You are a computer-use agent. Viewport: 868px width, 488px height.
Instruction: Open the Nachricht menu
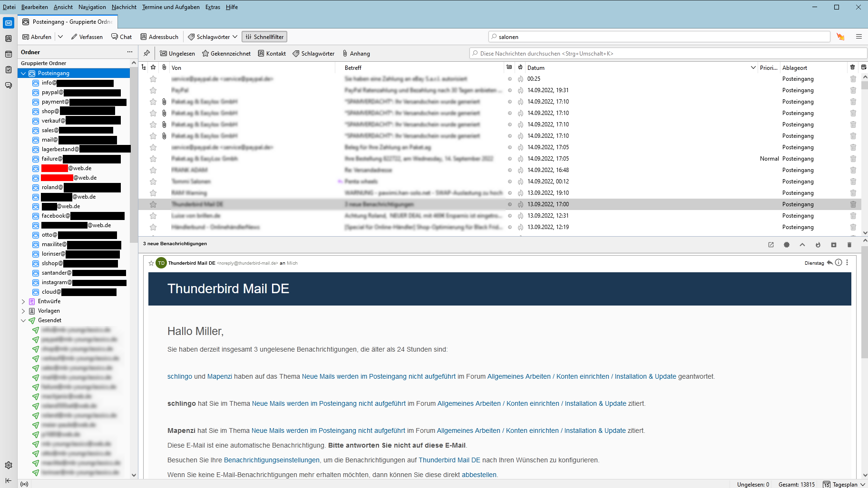pyautogui.click(x=124, y=7)
